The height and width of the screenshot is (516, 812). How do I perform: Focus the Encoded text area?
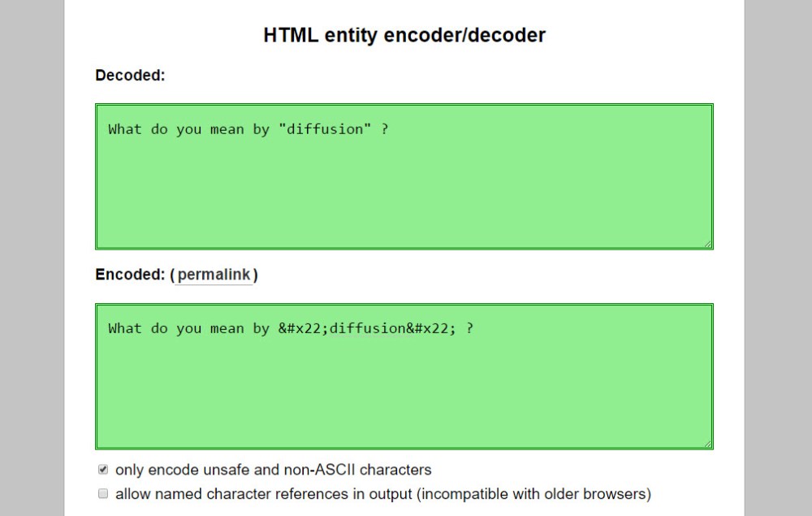pos(404,386)
